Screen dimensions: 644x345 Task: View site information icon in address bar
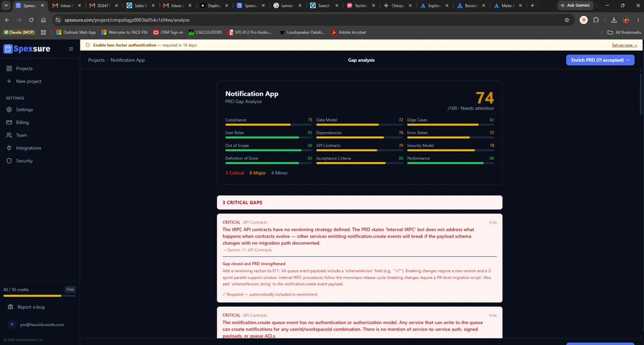click(58, 20)
